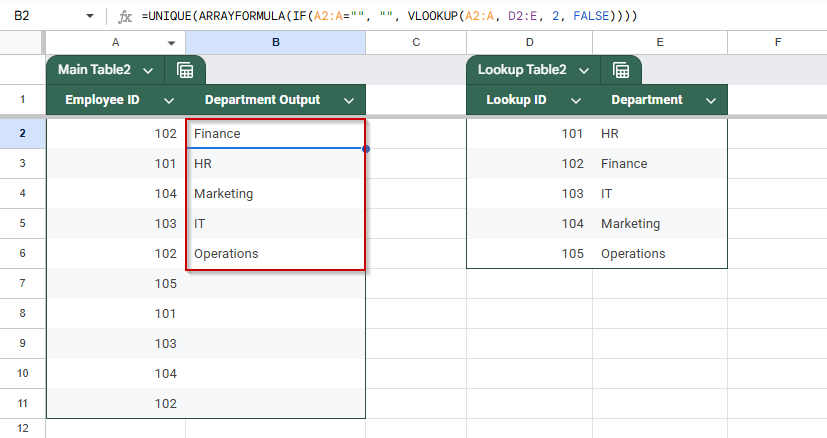Open Department column header dropdown
This screenshot has height=438, width=827.
(x=711, y=100)
